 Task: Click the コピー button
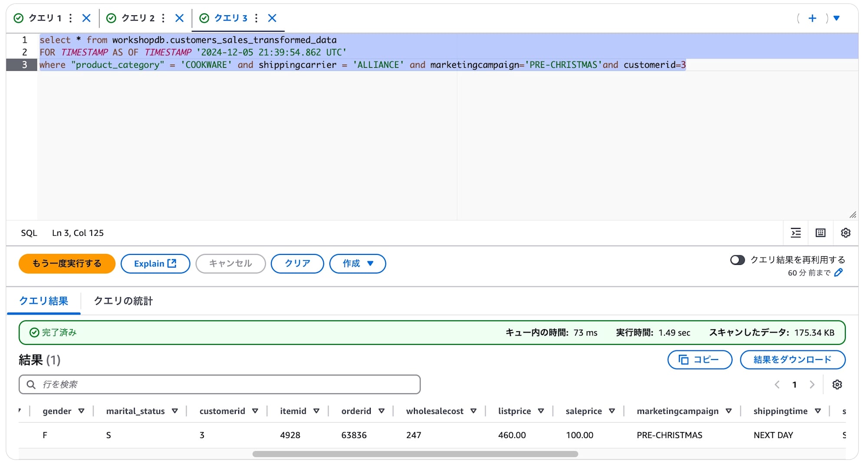(700, 360)
